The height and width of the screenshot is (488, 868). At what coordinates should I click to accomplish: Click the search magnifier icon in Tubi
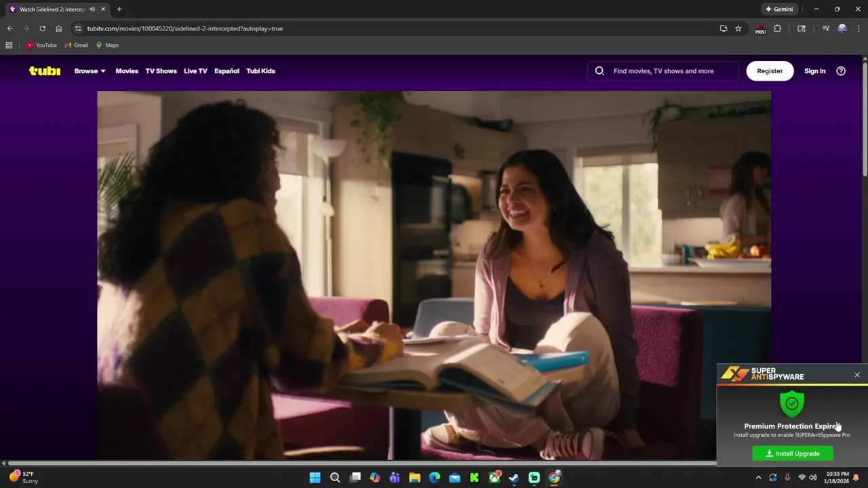click(x=599, y=70)
